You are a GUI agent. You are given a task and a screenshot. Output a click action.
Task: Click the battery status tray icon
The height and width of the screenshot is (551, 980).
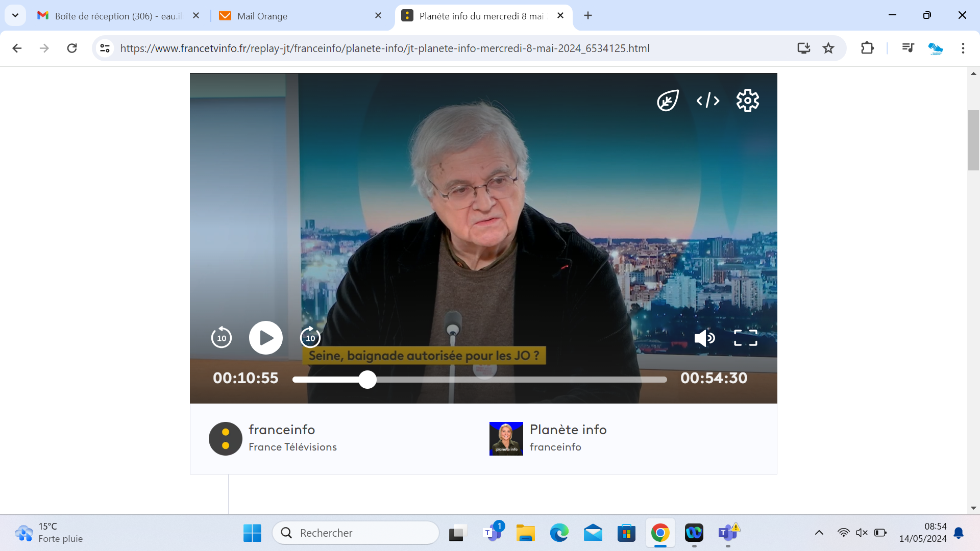880,533
